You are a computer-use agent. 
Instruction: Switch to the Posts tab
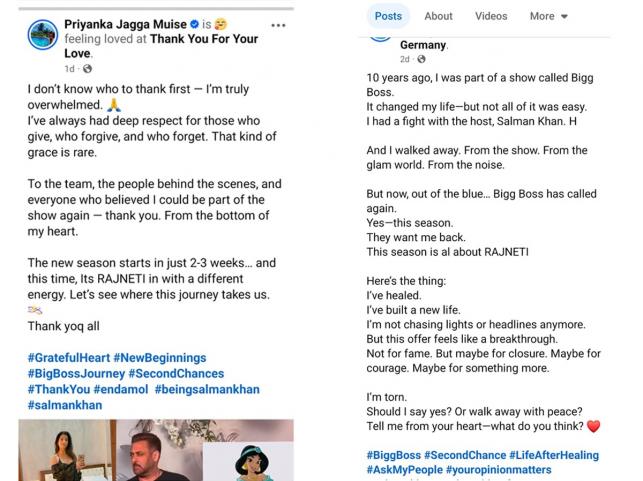coord(387,16)
